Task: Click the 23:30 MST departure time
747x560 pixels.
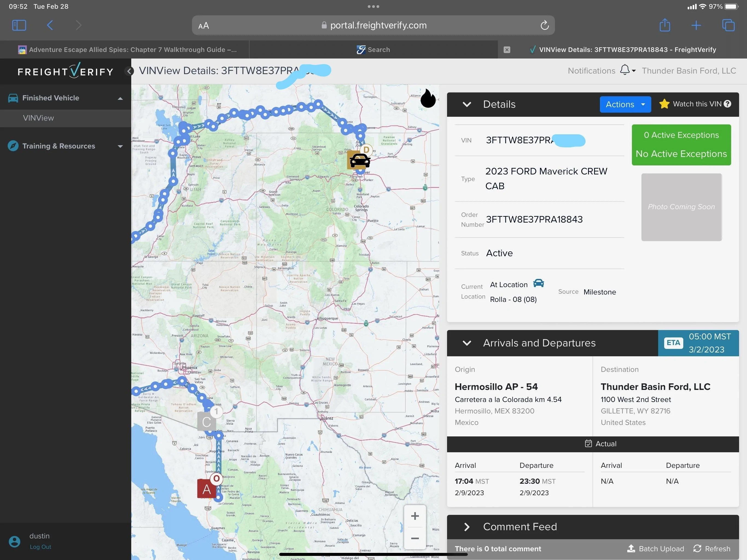Action: coord(537,481)
